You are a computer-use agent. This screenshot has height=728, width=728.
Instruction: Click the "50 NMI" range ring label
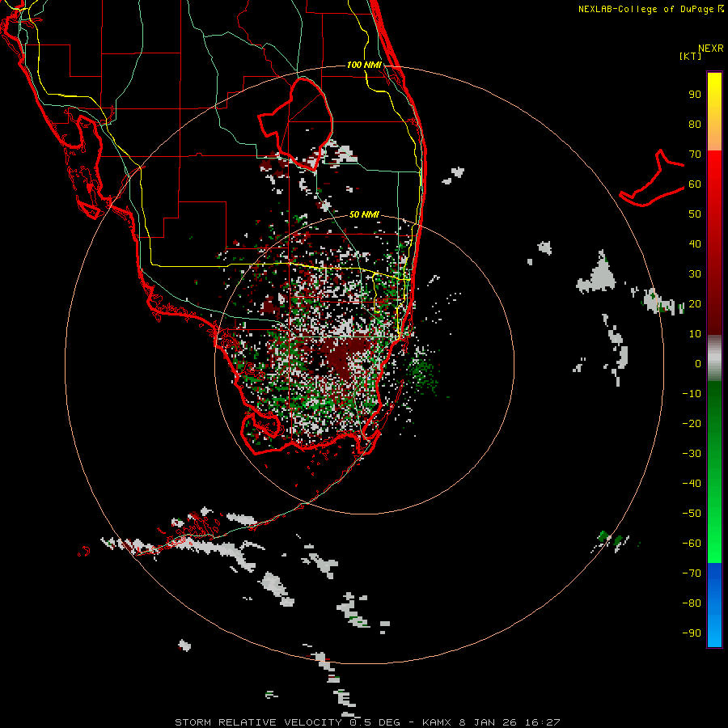coord(364,214)
